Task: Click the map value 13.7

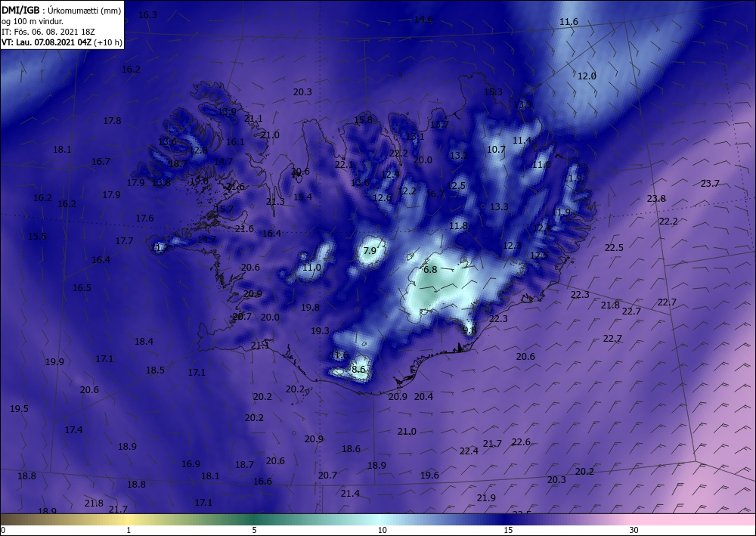Action: coord(439,124)
